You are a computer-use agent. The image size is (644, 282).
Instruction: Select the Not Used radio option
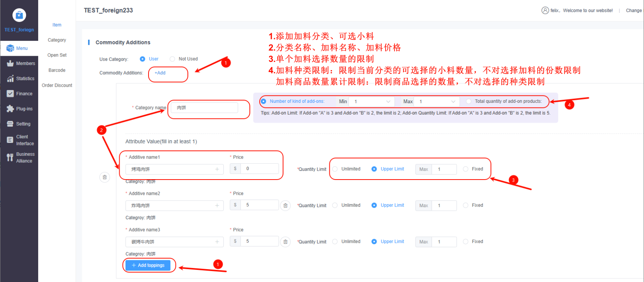coord(172,59)
